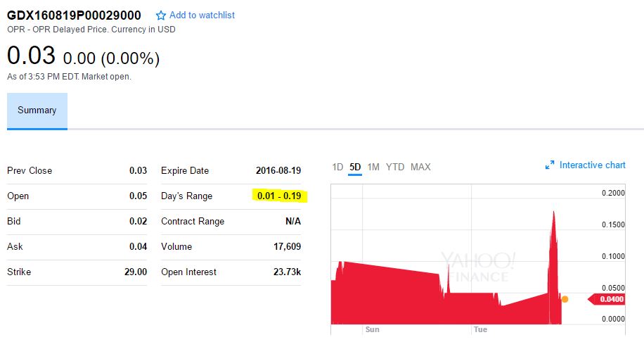Select the YTD chart range

tap(395, 167)
